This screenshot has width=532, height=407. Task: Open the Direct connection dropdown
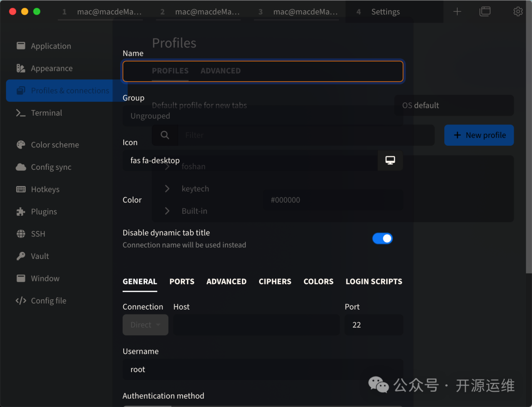click(145, 325)
